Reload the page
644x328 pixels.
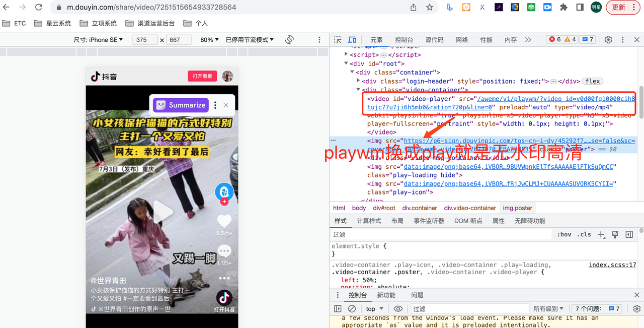(x=39, y=8)
